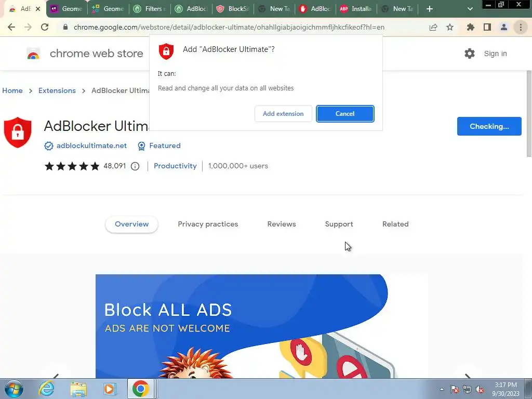Open Windows Explorer from the taskbar

[x=78, y=389]
